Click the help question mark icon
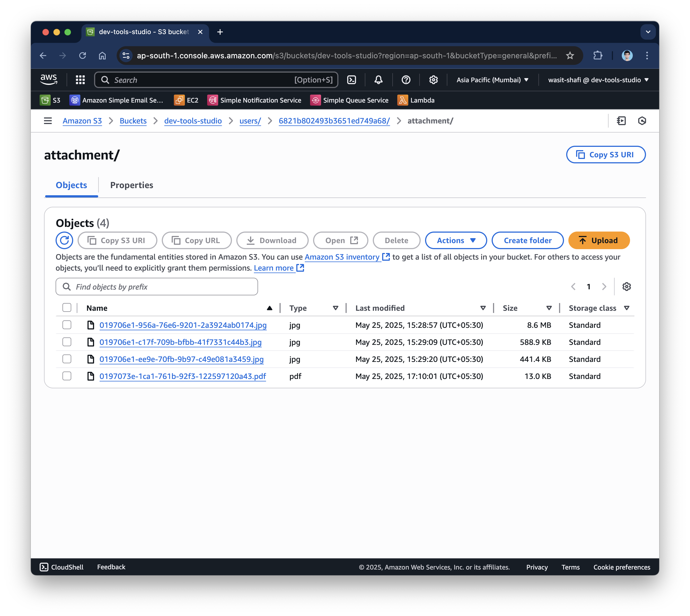 [406, 80]
